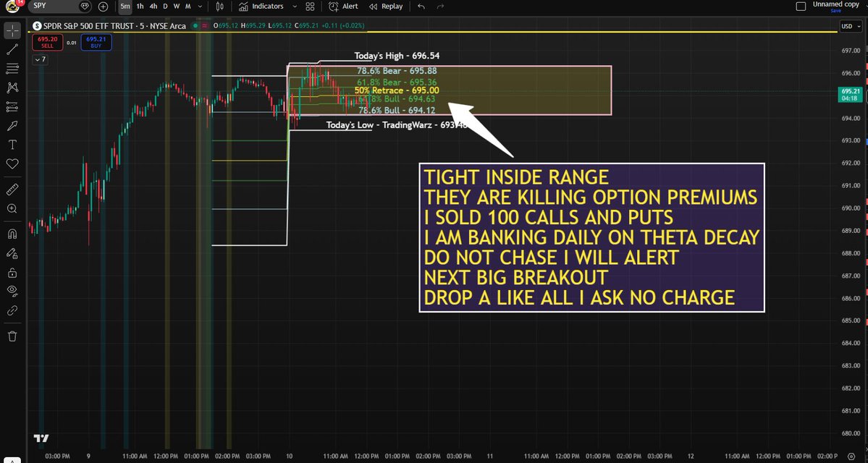Click the 695.21 BUY button
The width and height of the screenshot is (868, 463).
pos(96,42)
